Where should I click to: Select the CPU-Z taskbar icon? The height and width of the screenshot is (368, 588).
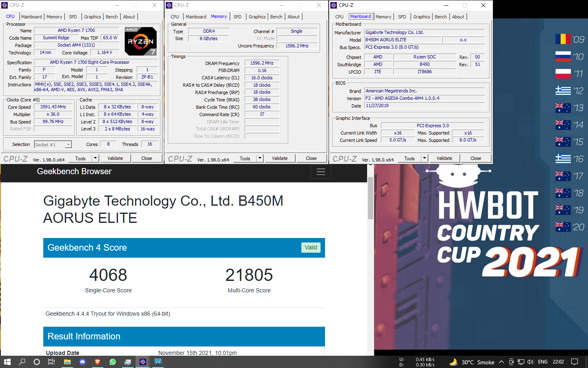click(x=143, y=362)
